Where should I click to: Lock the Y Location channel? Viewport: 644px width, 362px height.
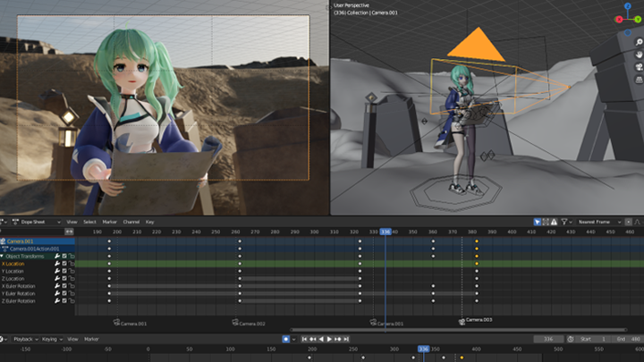pos(72,272)
